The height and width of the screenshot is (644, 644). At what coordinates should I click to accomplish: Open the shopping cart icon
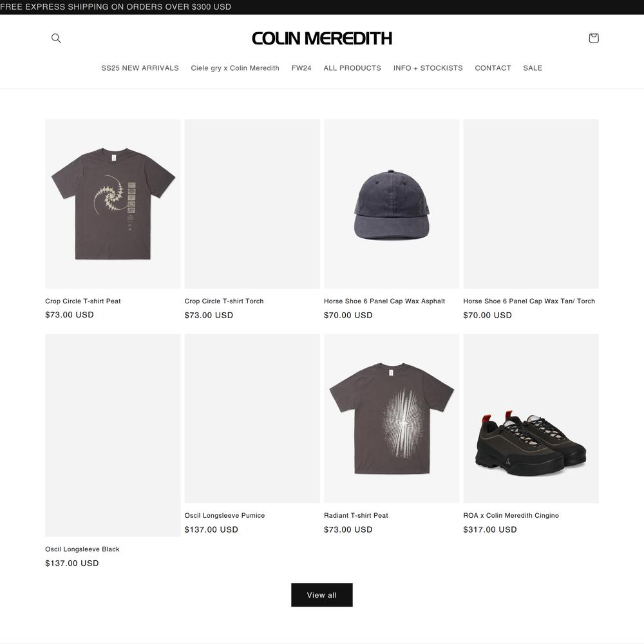594,38
